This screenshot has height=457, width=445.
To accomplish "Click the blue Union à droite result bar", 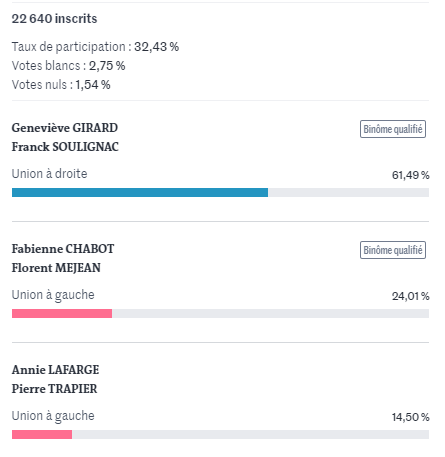I will (140, 192).
